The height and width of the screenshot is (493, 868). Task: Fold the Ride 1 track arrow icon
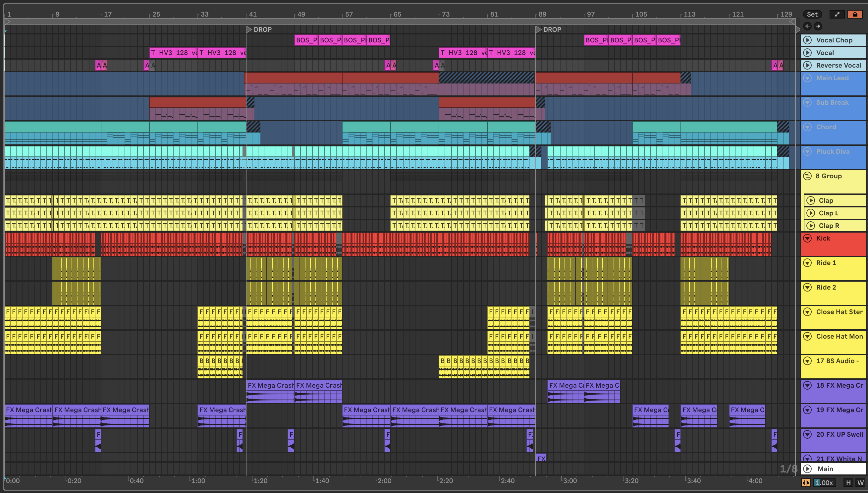point(807,263)
